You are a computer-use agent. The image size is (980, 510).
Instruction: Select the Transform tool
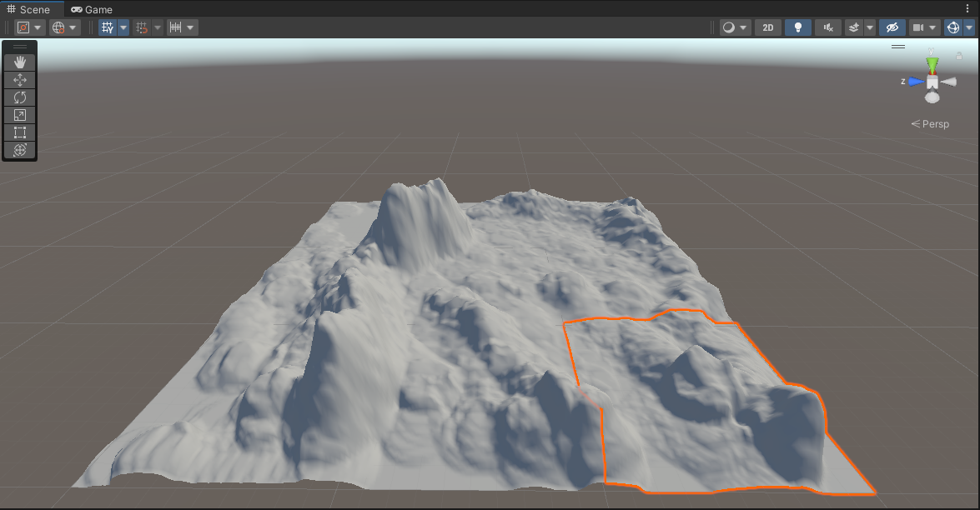coord(20,150)
